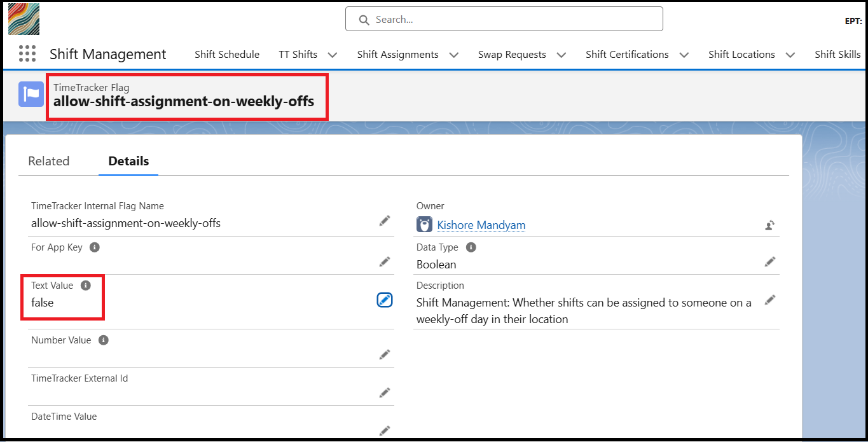
Task: Open the Shift Schedule tab
Action: 227,54
